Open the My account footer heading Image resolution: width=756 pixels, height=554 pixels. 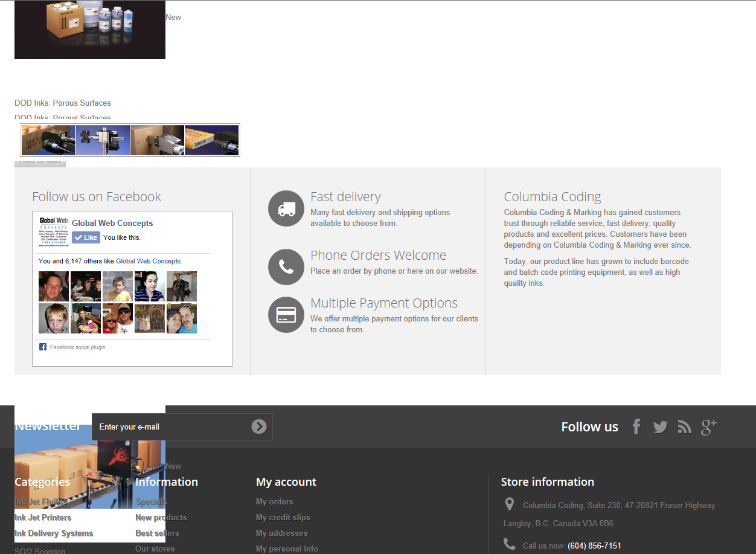tap(286, 482)
